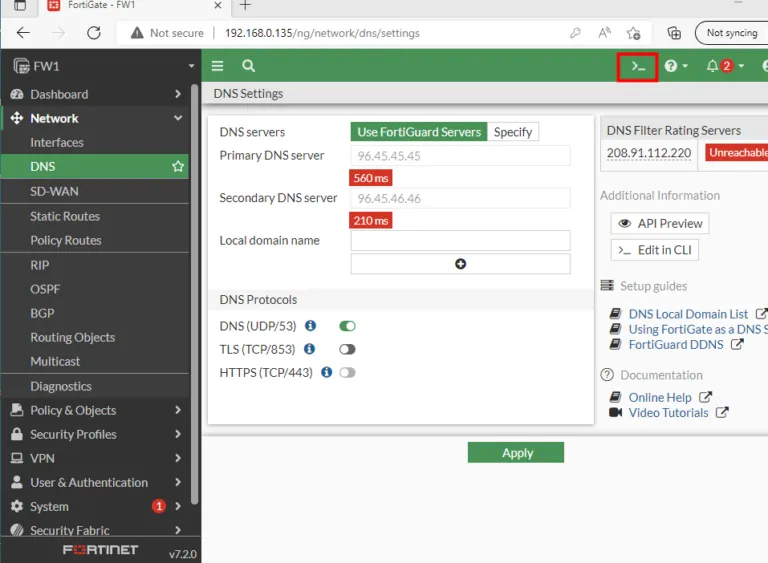
Task: Click the Apply button
Action: coord(516,452)
